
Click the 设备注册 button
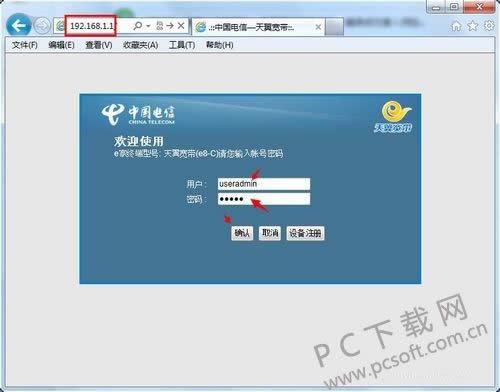(305, 233)
